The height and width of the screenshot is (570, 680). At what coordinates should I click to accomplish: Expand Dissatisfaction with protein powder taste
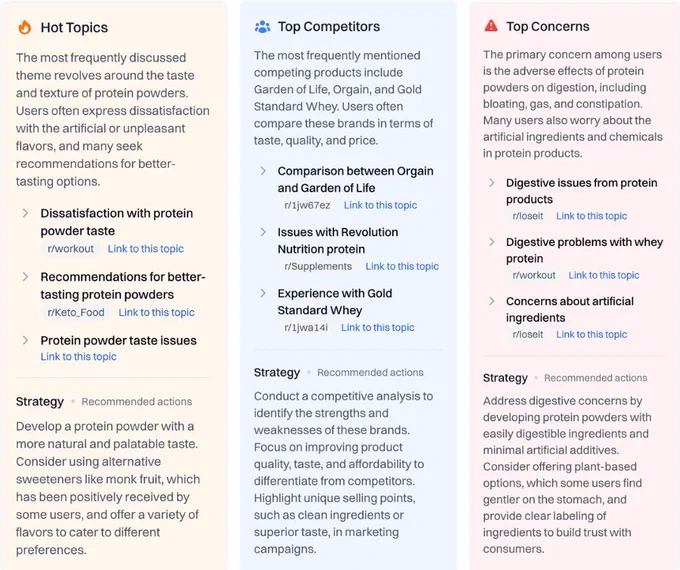point(26,213)
